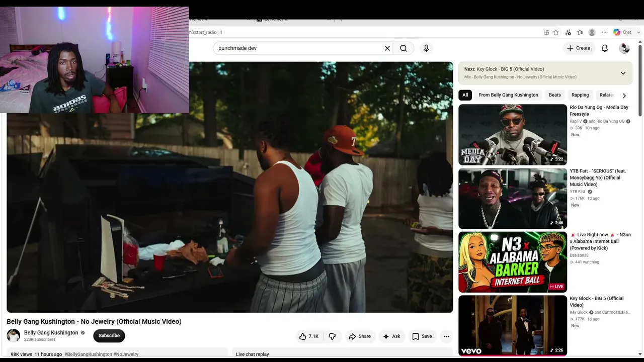Open the N3on Alabama Barker live thumbnail
The image size is (644, 362).
pyautogui.click(x=513, y=262)
